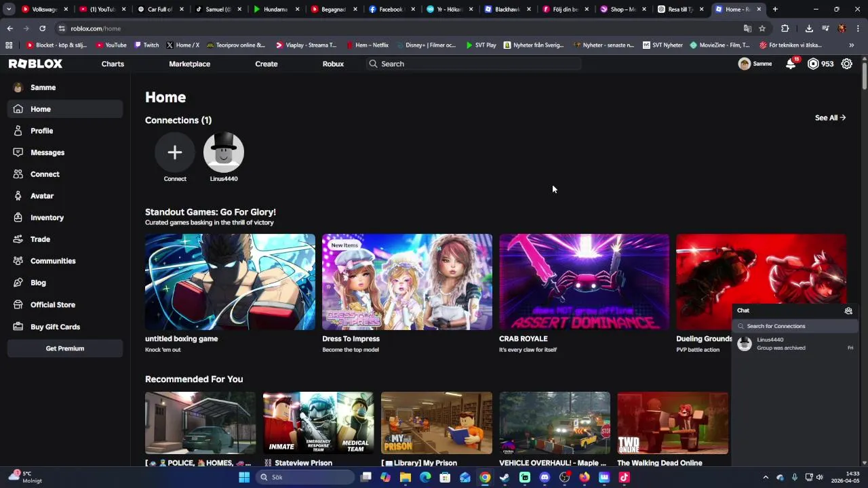Open the Chrome tab search dropdown arrow
The height and width of the screenshot is (488, 868).
pos(9,9)
